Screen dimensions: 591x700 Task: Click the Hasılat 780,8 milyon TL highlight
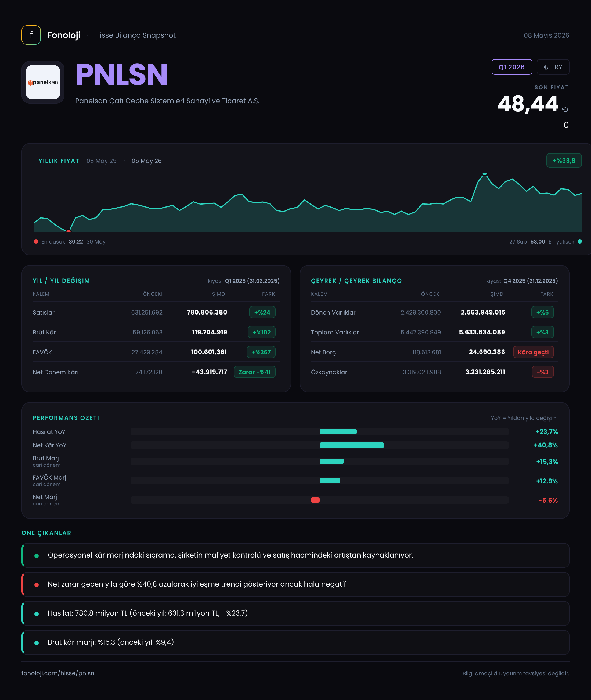pyautogui.click(x=295, y=613)
